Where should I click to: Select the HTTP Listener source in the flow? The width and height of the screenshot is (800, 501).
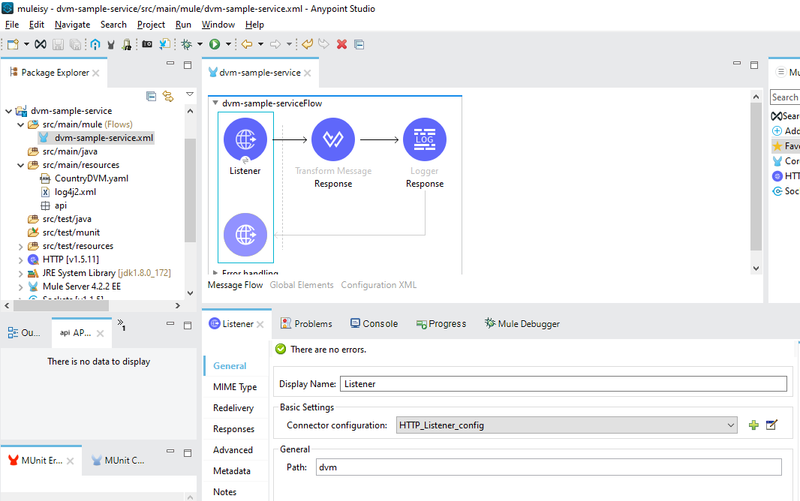click(x=245, y=139)
